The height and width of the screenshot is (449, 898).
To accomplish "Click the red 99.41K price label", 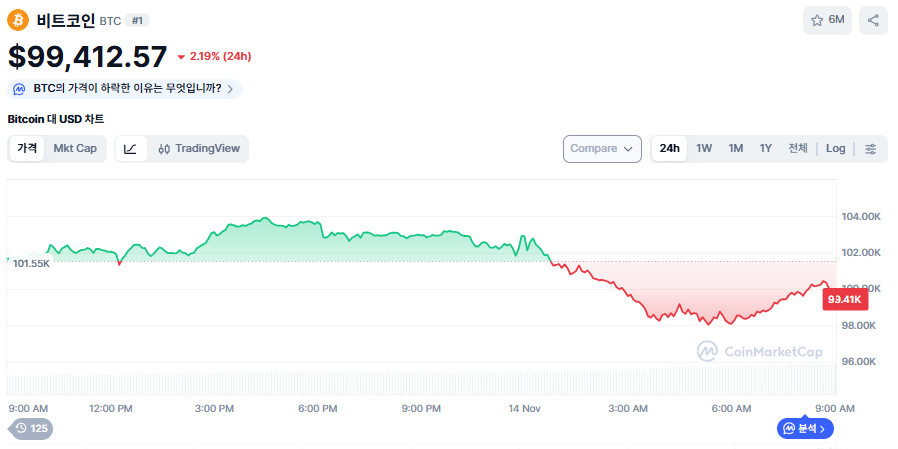I will (x=844, y=298).
